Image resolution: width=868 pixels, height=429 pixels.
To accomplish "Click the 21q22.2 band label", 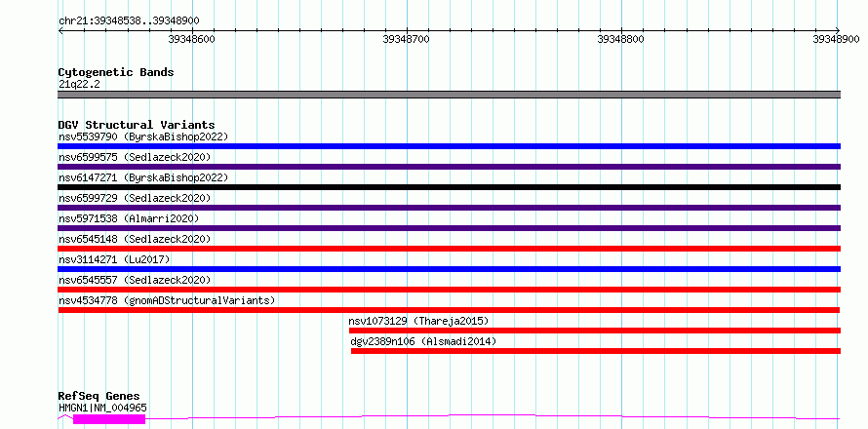I will pos(79,84).
